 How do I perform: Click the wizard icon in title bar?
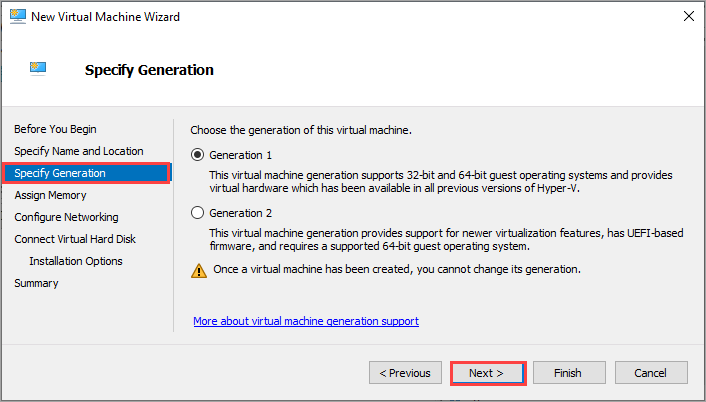pyautogui.click(x=18, y=16)
